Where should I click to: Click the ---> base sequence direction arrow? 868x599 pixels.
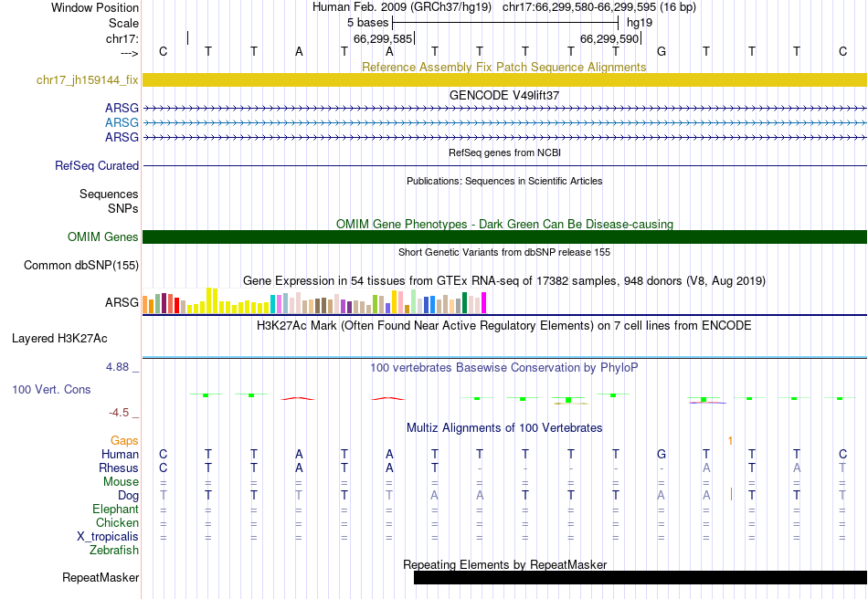coord(129,53)
